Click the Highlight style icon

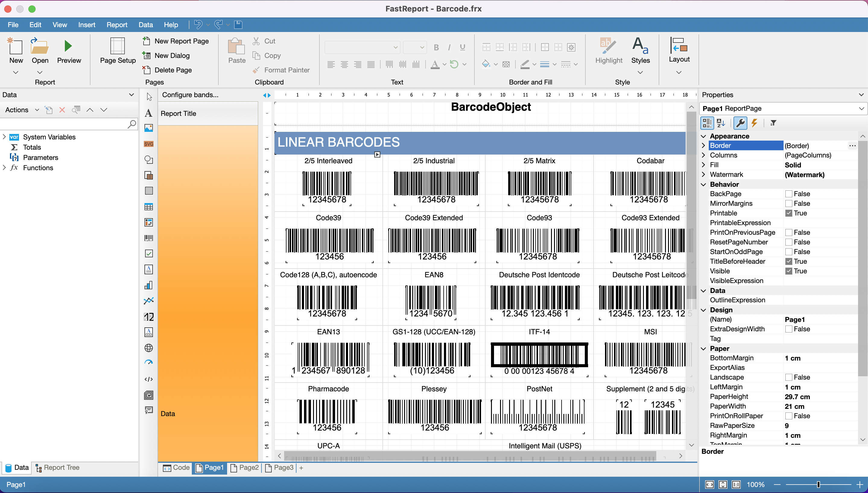click(x=608, y=46)
